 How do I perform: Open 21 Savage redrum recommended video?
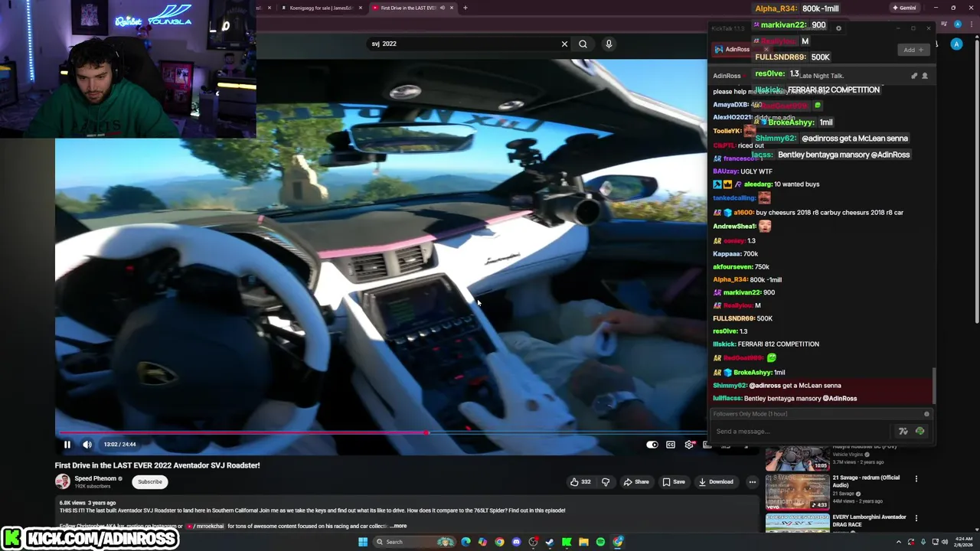click(797, 491)
